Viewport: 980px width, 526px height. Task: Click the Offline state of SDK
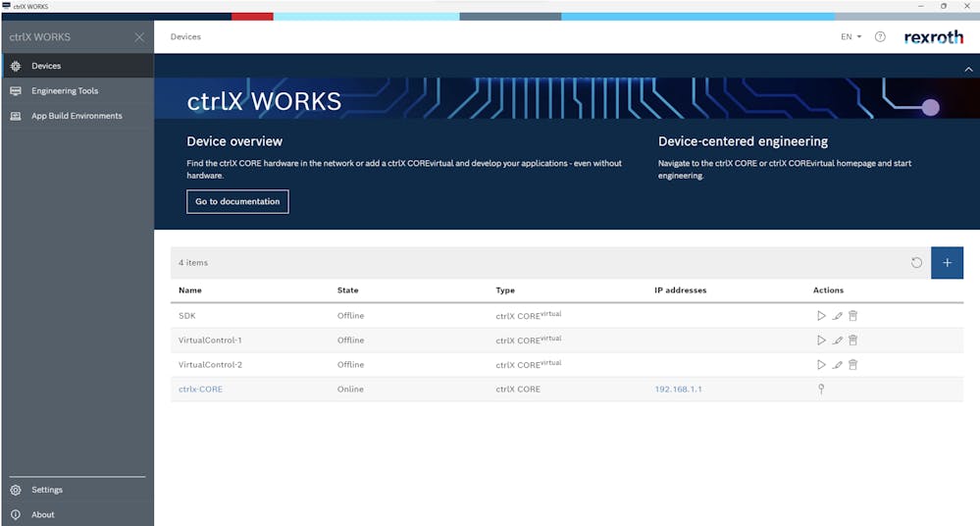[350, 316]
